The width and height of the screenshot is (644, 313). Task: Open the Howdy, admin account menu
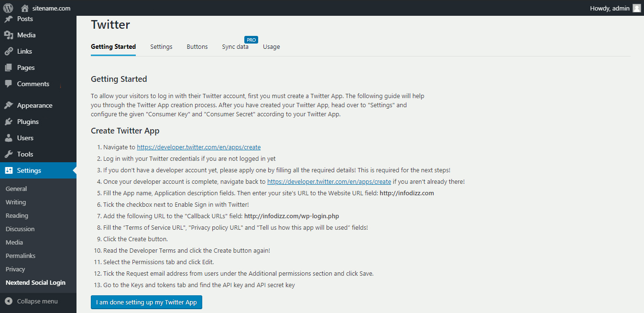[x=615, y=8]
